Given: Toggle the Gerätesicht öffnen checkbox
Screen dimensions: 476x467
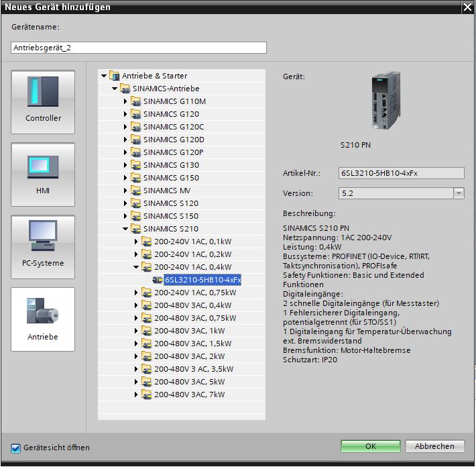Looking at the screenshot, I should coord(16,448).
